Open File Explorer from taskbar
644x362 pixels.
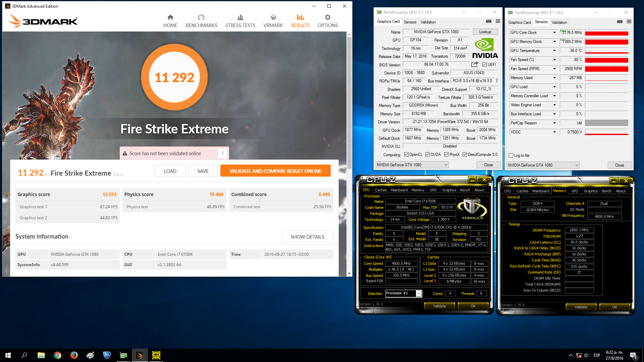41,355
